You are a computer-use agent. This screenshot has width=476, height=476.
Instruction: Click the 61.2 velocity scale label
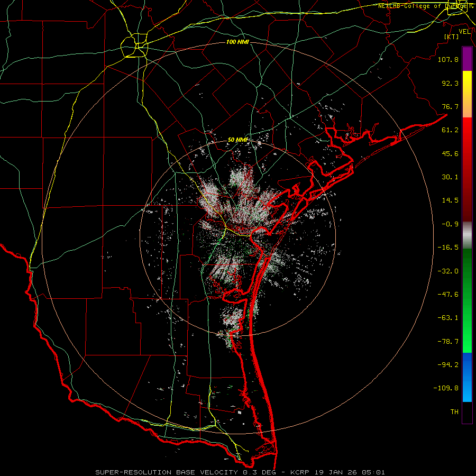pos(450,130)
